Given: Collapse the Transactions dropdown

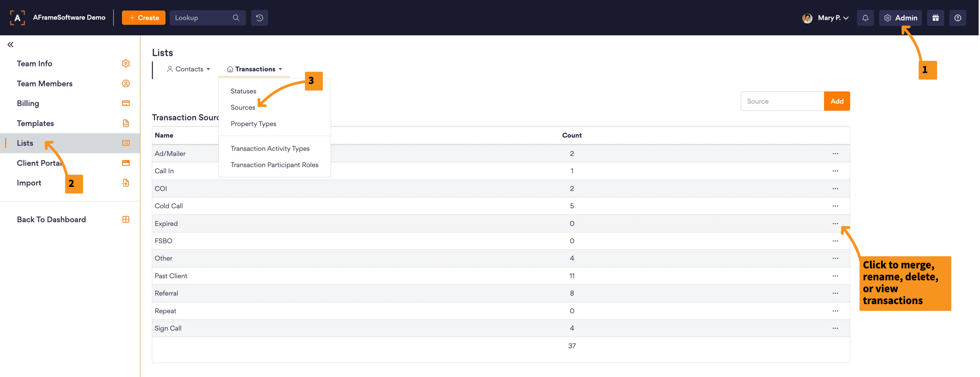Looking at the screenshot, I should point(255,69).
